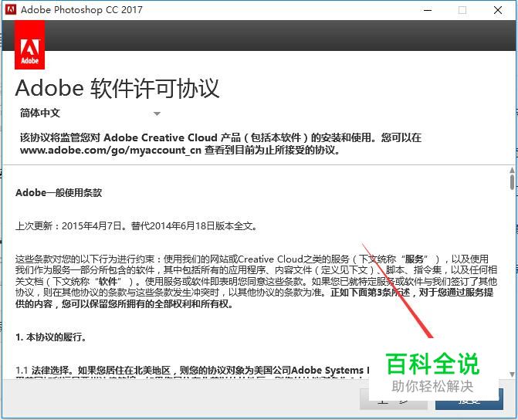This screenshot has width=518, height=420.
Task: Click the text "上次更新：2015年4月7日"
Action: (x=69, y=226)
